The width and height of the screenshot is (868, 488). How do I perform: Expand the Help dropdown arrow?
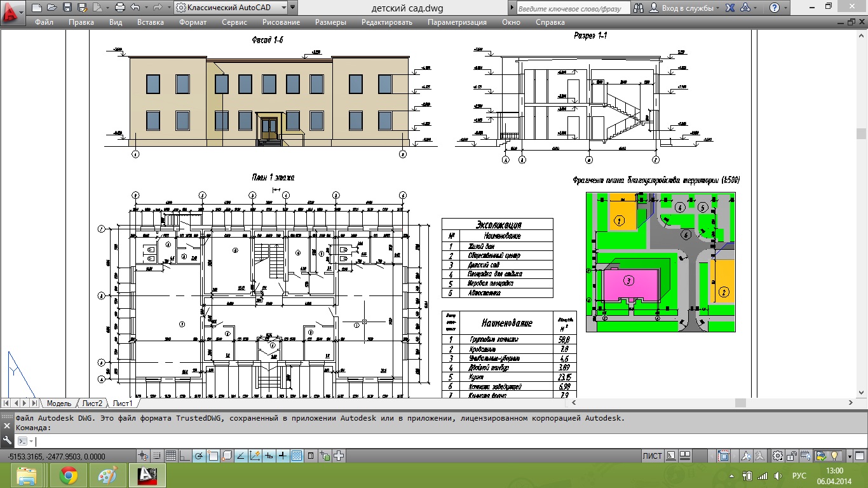(787, 8)
